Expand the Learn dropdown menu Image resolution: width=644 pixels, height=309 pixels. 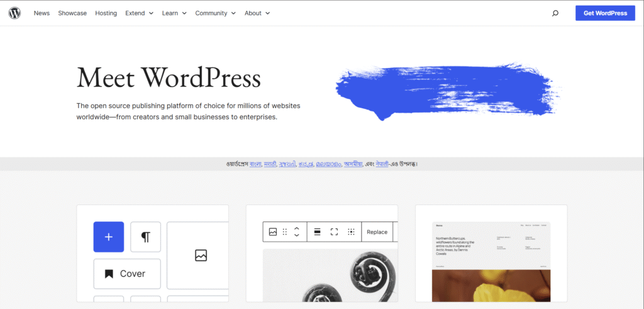[174, 13]
